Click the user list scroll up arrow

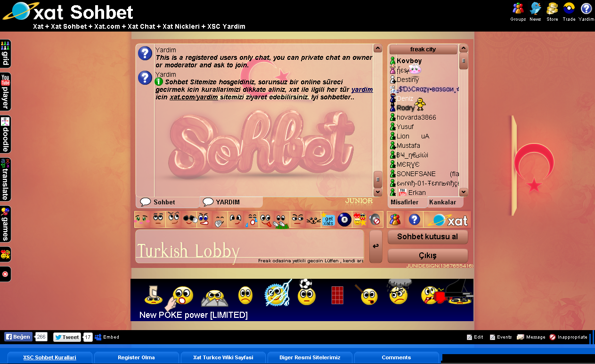tap(464, 49)
